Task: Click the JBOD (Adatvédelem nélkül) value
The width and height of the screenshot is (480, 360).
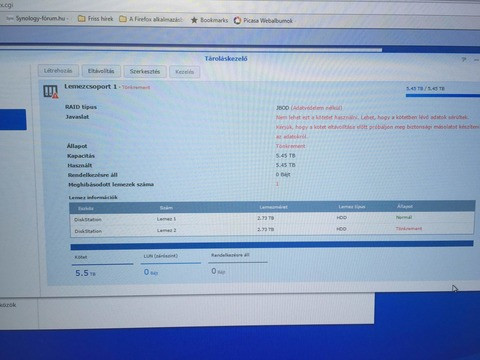Action: click(x=309, y=108)
